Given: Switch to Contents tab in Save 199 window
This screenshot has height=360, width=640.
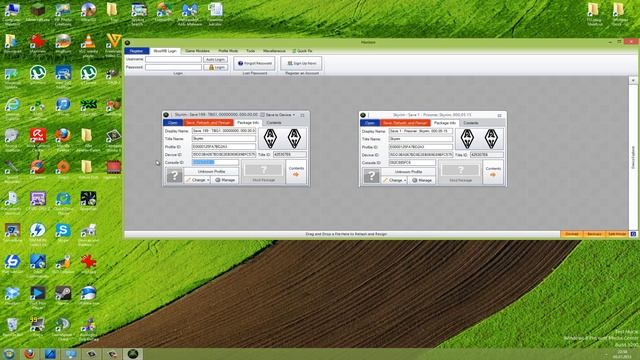Looking at the screenshot, I should [x=274, y=122].
